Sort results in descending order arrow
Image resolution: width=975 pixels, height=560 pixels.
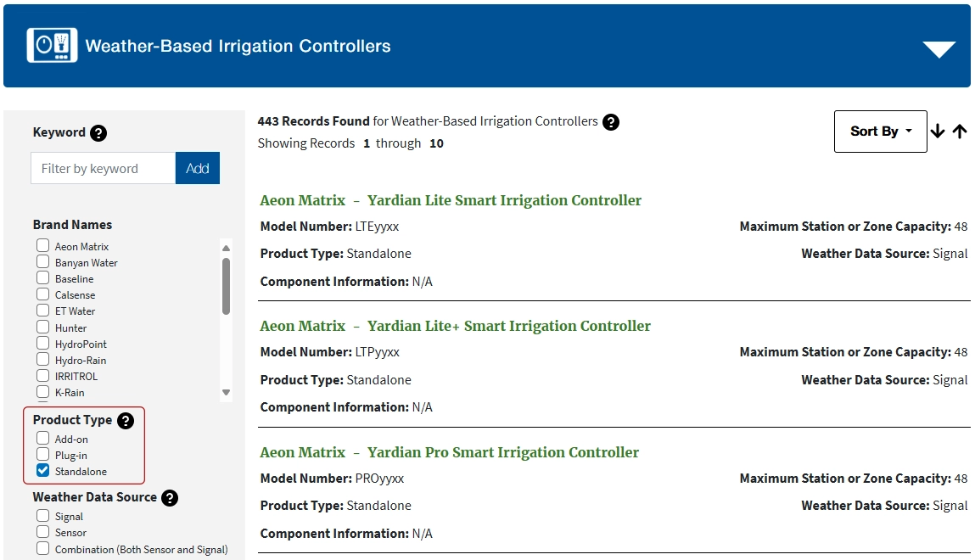tap(938, 132)
